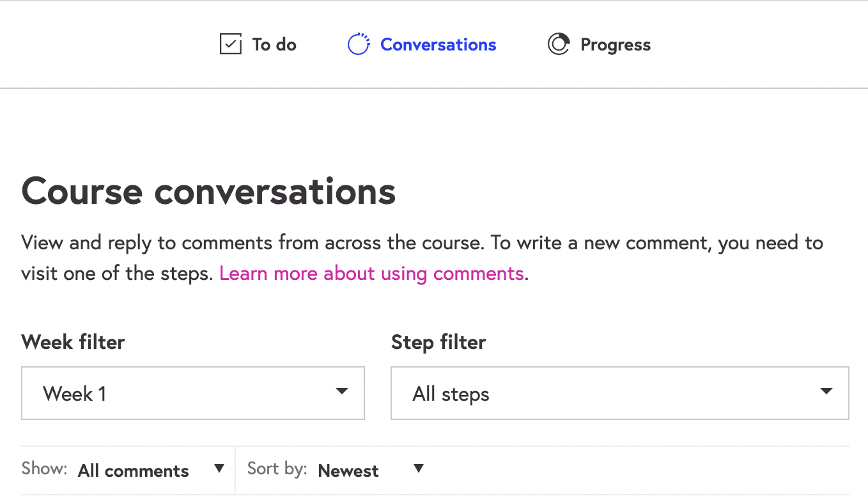Click the Course conversations heading
Viewport: 868px width, 496px height.
pyautogui.click(x=208, y=191)
